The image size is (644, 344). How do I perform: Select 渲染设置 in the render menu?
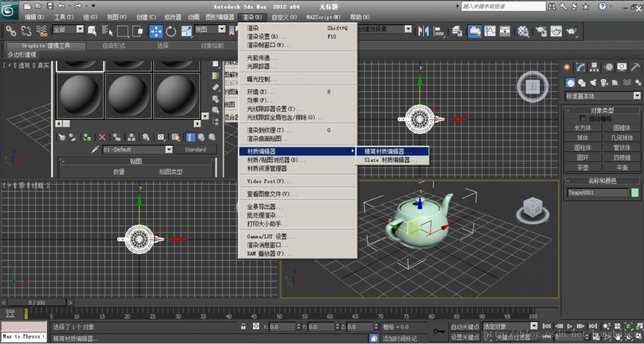pyautogui.click(x=266, y=37)
